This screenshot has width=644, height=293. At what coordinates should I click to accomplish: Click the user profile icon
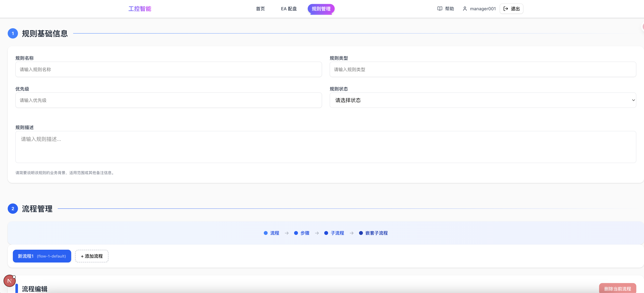[x=465, y=9]
